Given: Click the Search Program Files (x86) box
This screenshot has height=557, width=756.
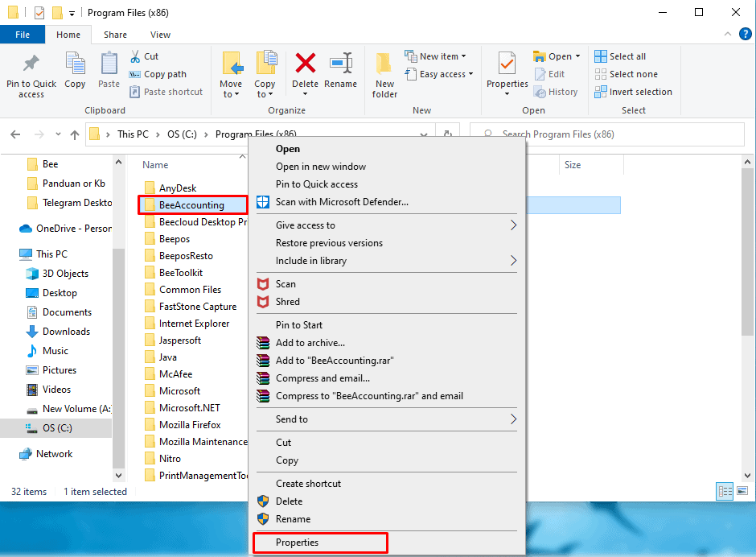Looking at the screenshot, I should click(607, 134).
